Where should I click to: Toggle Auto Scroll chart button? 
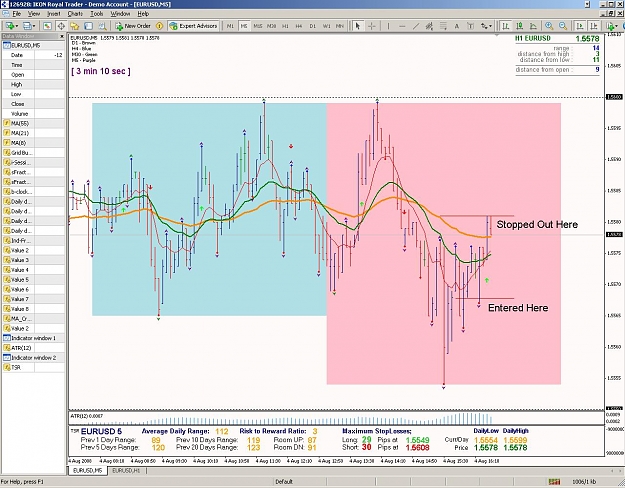580,26
